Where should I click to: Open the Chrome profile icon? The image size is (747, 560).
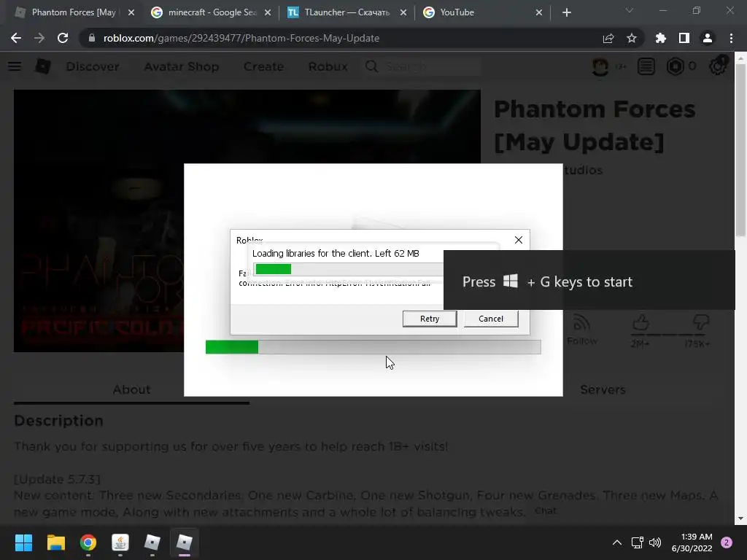tap(708, 38)
